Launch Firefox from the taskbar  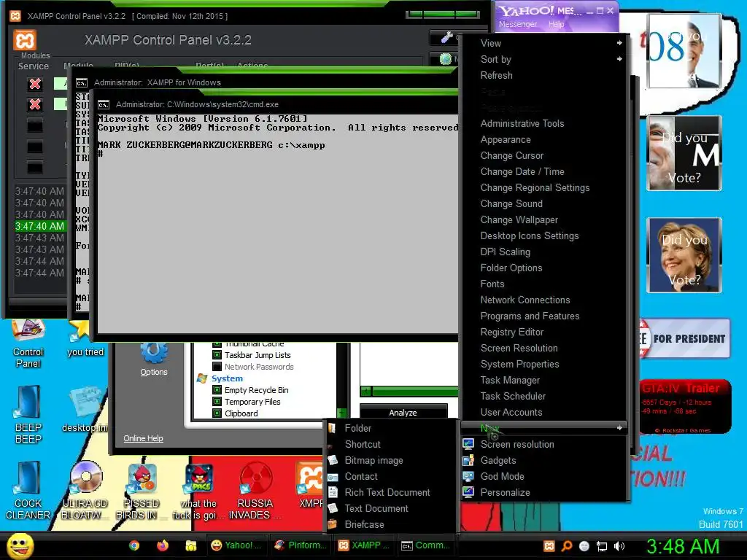163,545
